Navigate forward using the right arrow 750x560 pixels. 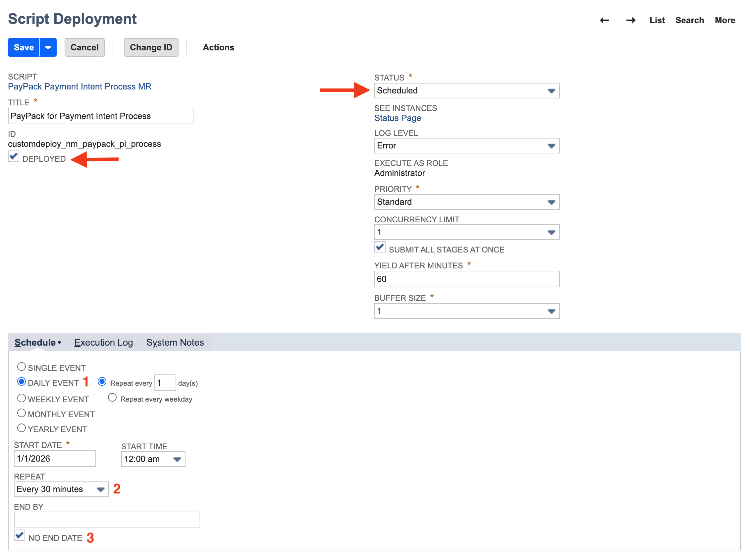(x=631, y=20)
